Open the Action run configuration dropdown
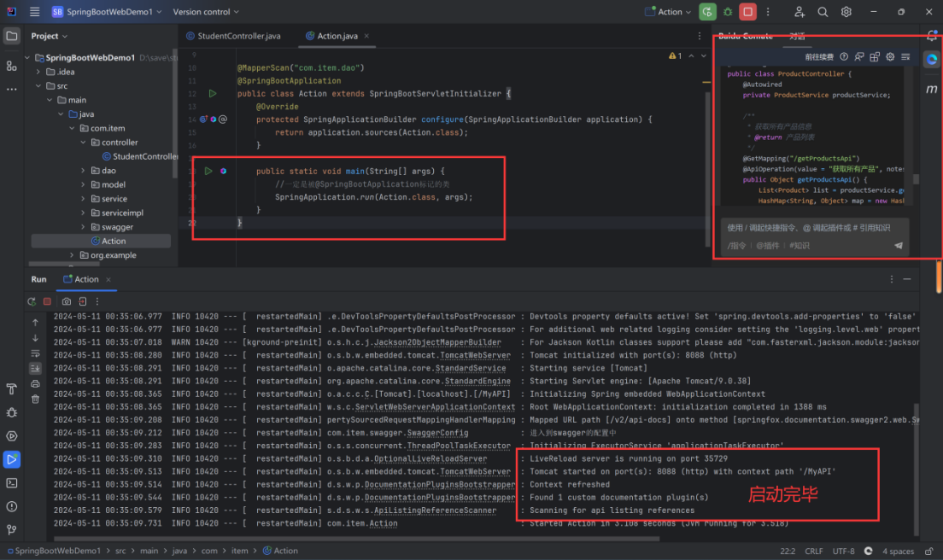 click(668, 11)
